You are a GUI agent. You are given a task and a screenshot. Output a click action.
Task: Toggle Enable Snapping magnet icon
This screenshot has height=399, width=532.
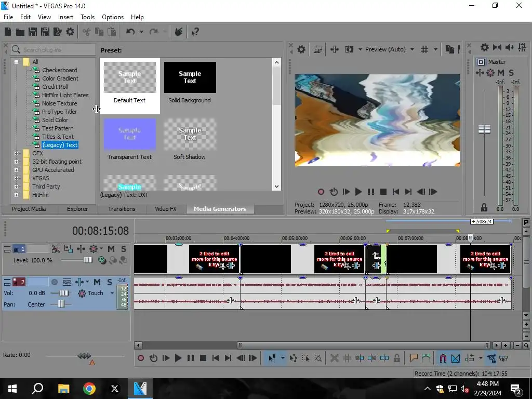[443, 358]
